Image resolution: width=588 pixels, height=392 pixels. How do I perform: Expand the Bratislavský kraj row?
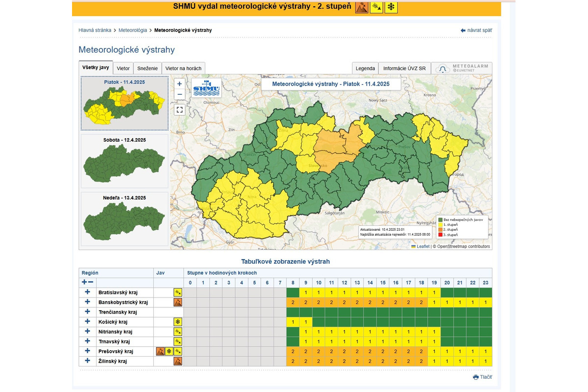88,292
